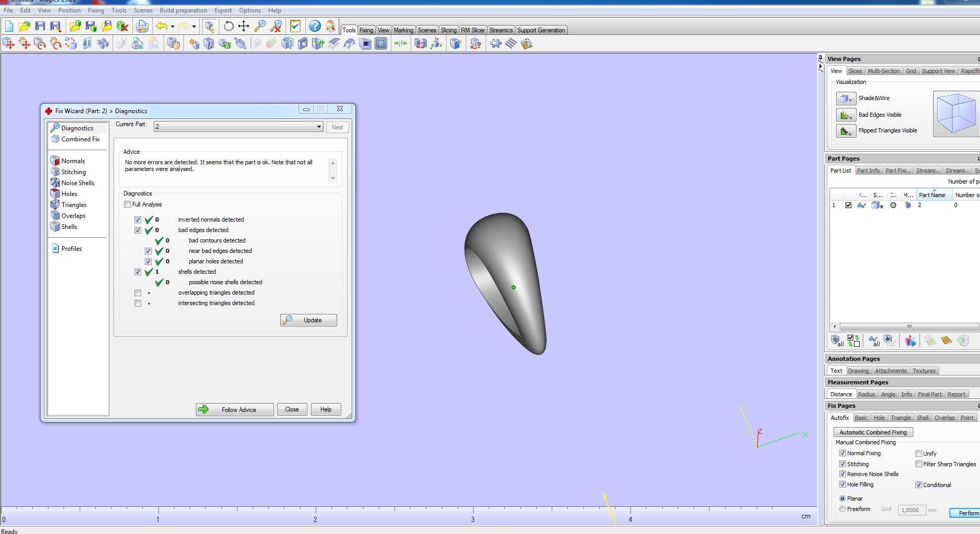Click the select all parts icon in Part List

837,341
